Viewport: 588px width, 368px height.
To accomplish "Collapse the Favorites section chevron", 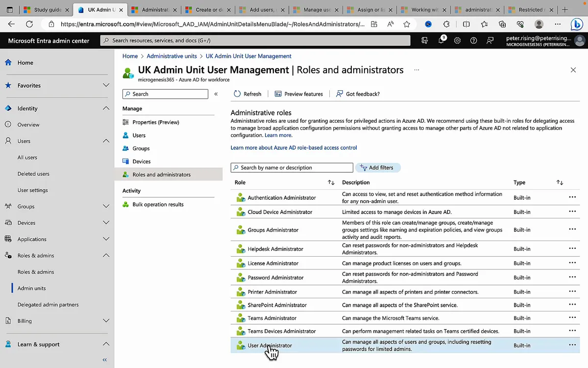I will point(106,85).
